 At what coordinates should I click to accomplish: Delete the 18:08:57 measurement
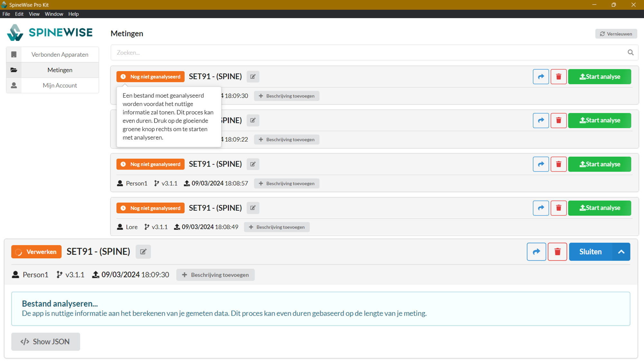point(559,164)
